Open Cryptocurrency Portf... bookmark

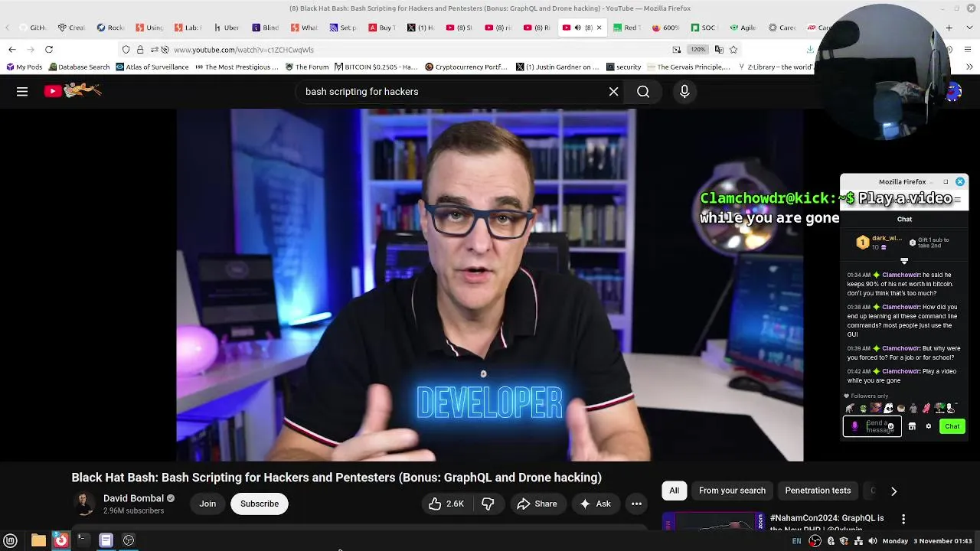coord(465,67)
